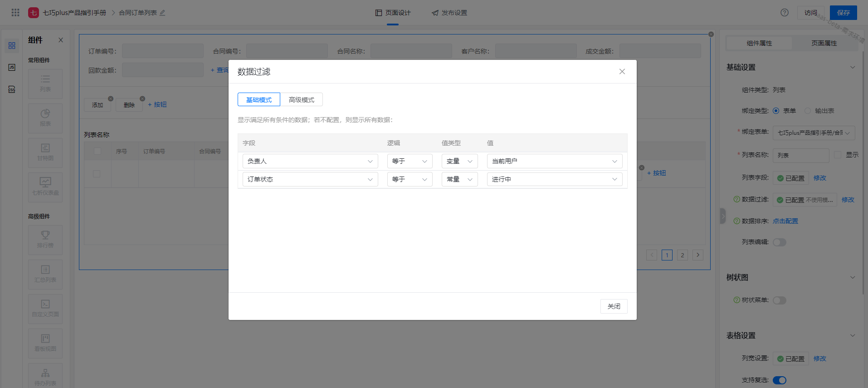Add the 排行榜 trophy component
This screenshot has height=388, width=868.
(x=45, y=239)
